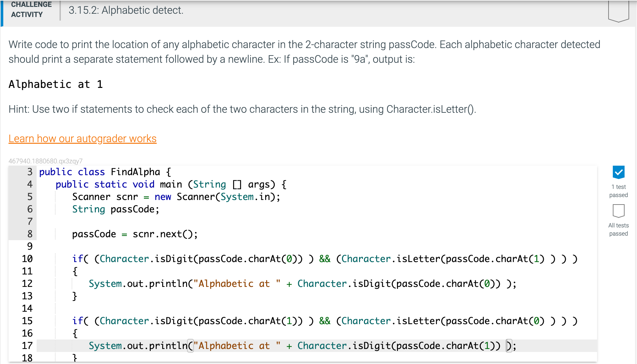Click the example output 'Alphabetic at 1'
This screenshot has width=637, height=364.
55,84
